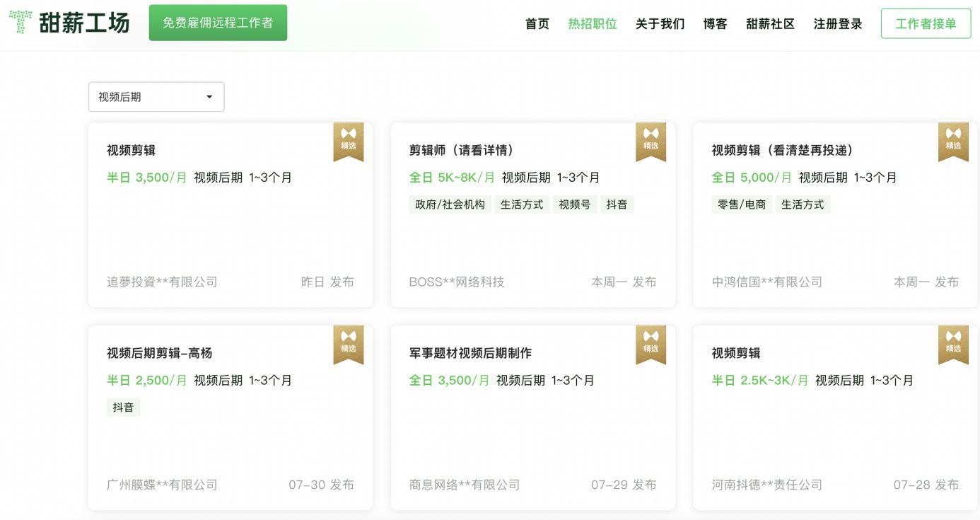The width and height of the screenshot is (980, 520).
Task: Click the 07-29 发布 date text
Action: pyautogui.click(x=624, y=485)
